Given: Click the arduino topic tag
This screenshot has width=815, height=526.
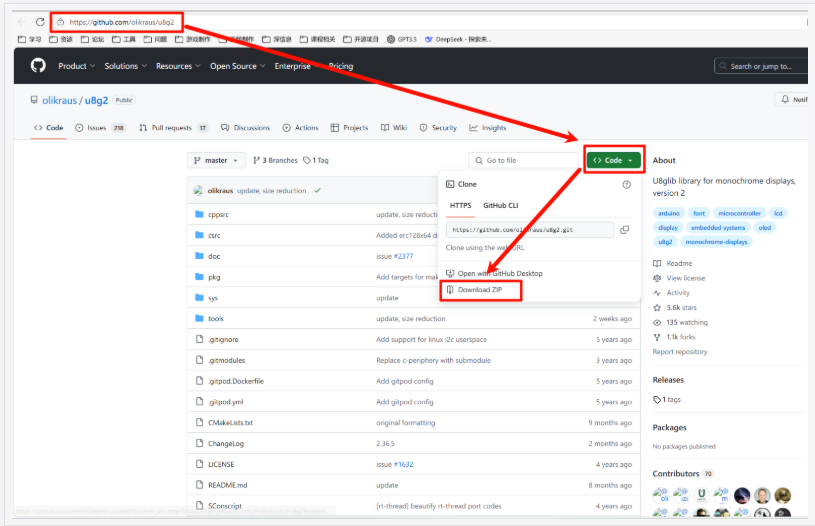Looking at the screenshot, I should [x=668, y=214].
